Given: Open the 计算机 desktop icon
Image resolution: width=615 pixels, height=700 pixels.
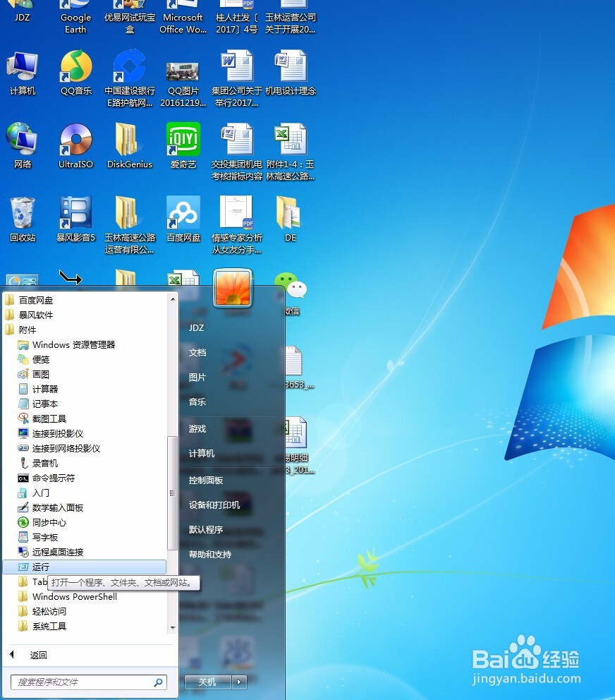Looking at the screenshot, I should 23,73.
